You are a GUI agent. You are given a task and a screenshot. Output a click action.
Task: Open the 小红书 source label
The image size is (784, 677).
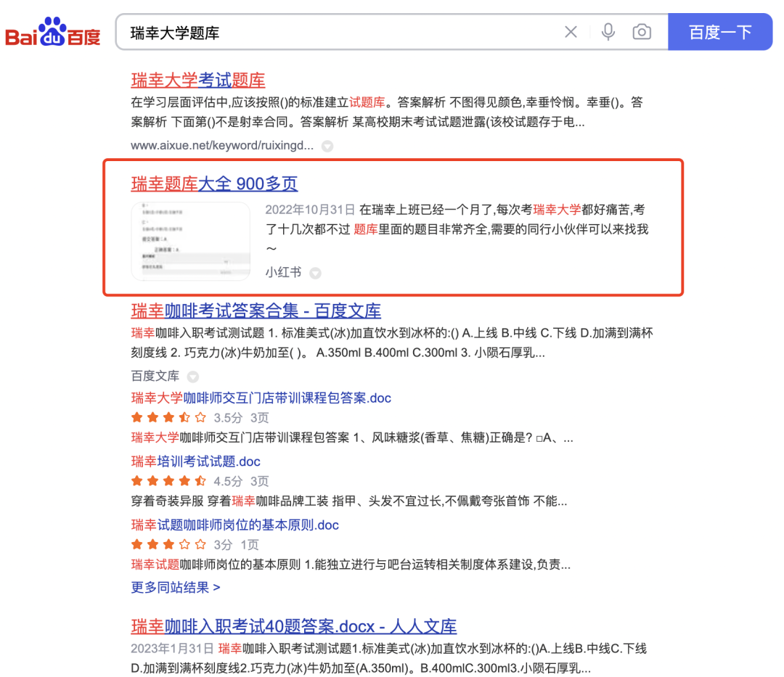click(x=284, y=272)
